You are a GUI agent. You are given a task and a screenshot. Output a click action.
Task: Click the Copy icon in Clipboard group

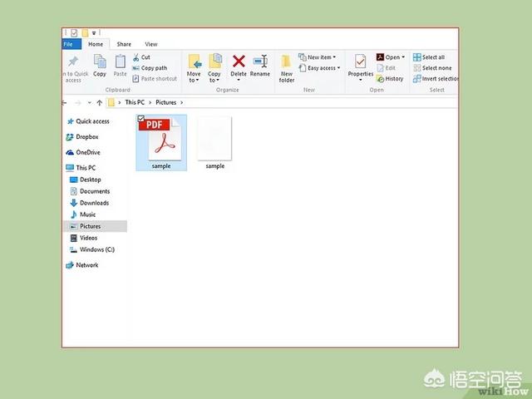[100, 62]
